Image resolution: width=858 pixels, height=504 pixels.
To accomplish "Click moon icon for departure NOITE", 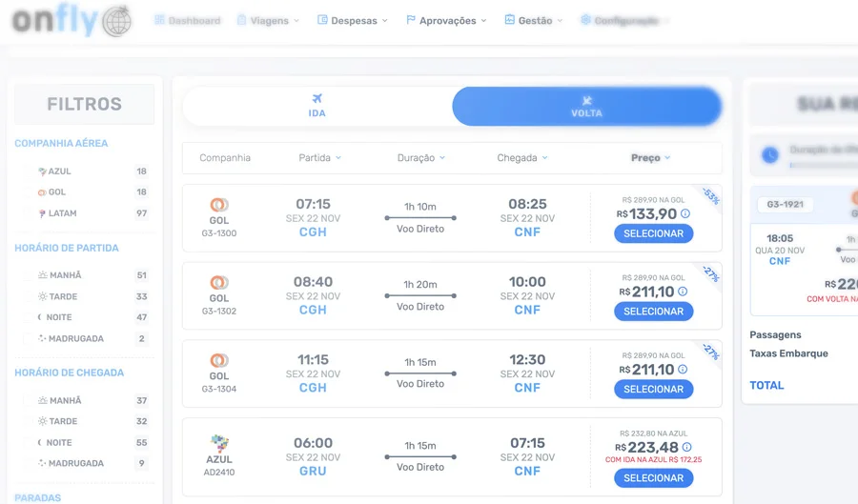I will point(40,317).
